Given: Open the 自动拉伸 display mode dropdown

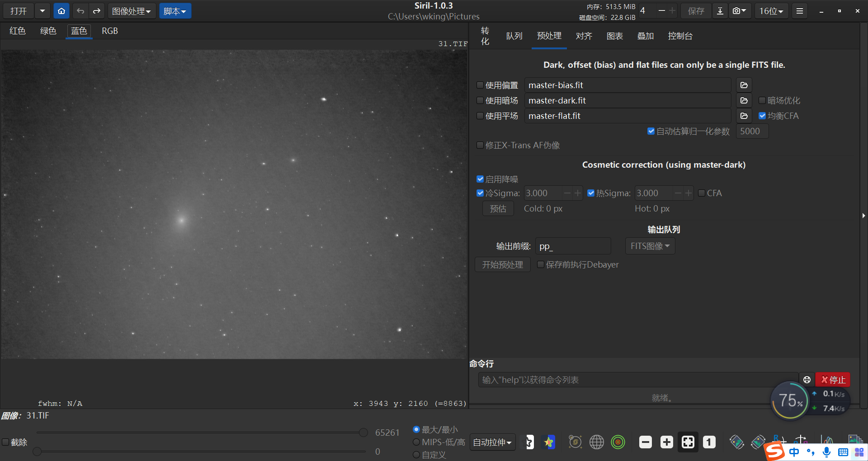Looking at the screenshot, I should [492, 442].
